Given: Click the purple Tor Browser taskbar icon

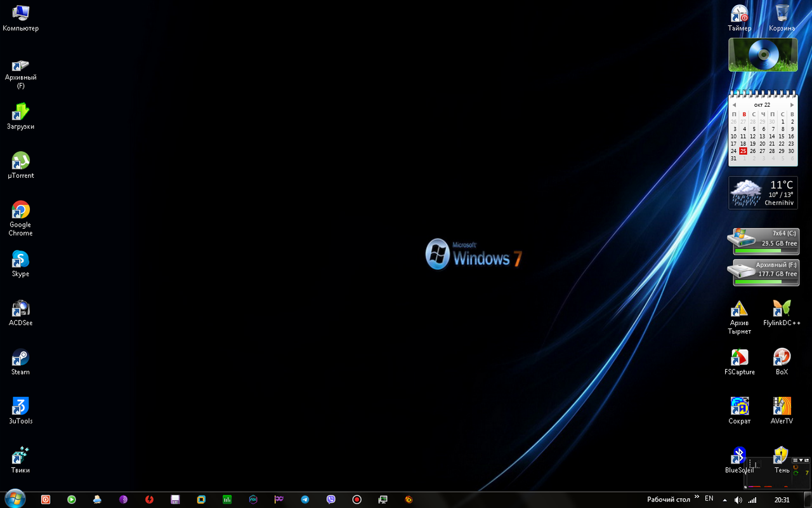Looking at the screenshot, I should click(123, 500).
